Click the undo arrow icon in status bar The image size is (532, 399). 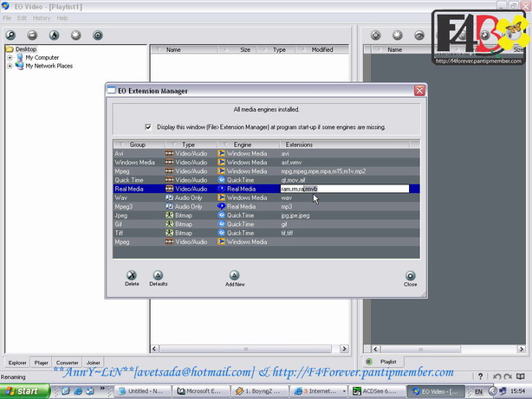496,376
